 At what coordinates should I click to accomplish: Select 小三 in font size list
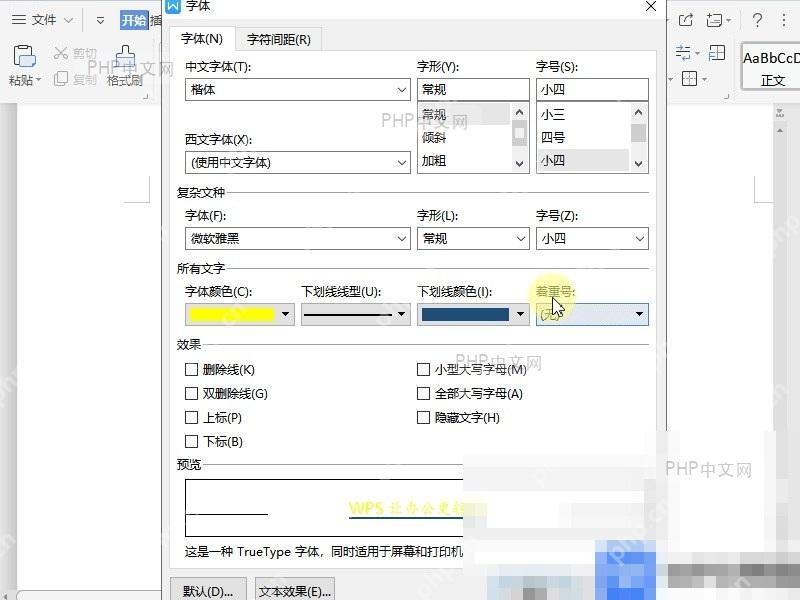(584, 114)
